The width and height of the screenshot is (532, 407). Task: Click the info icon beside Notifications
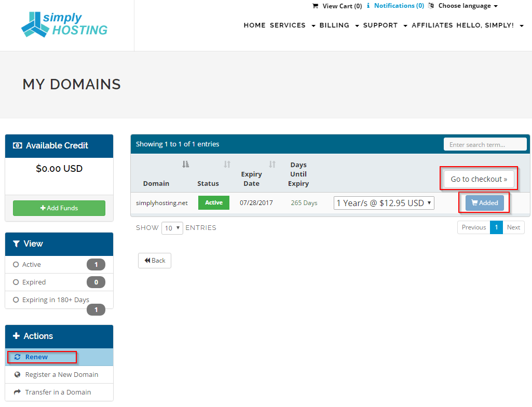(368, 6)
